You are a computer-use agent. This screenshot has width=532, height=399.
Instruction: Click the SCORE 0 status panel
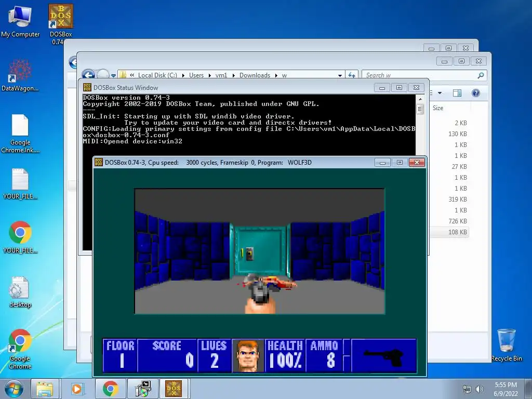coord(167,355)
